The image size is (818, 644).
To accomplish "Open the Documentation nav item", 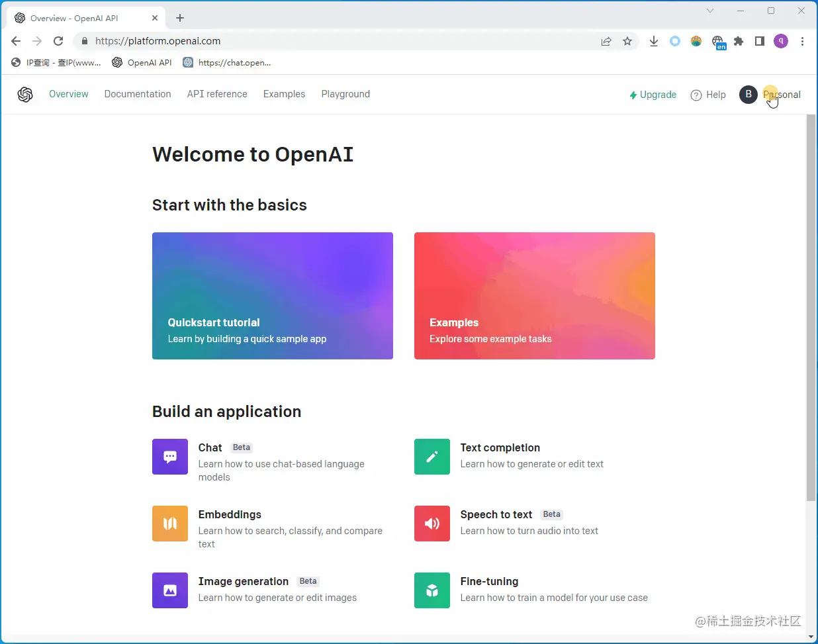I will tap(138, 94).
